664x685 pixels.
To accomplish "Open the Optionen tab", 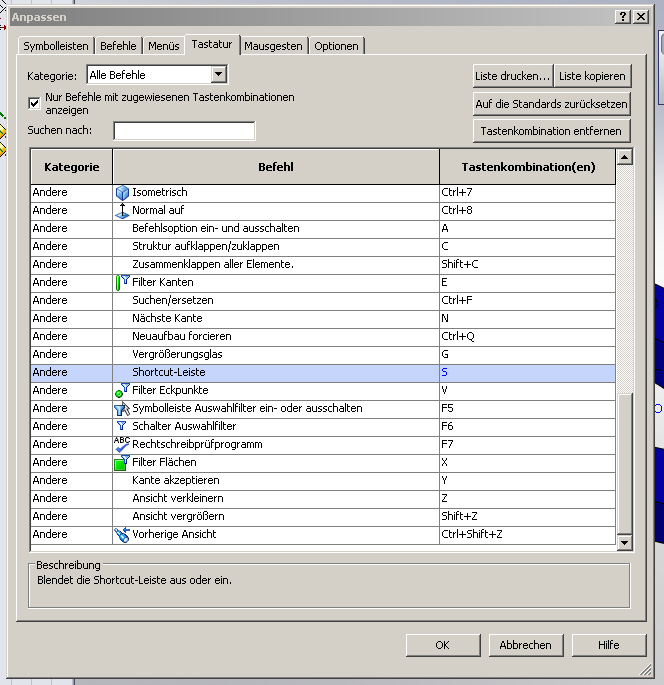I will click(x=336, y=46).
